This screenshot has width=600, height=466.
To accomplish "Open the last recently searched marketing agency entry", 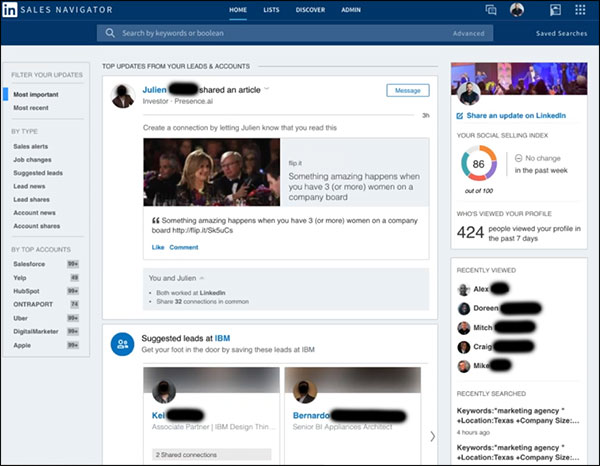I will (x=518, y=452).
